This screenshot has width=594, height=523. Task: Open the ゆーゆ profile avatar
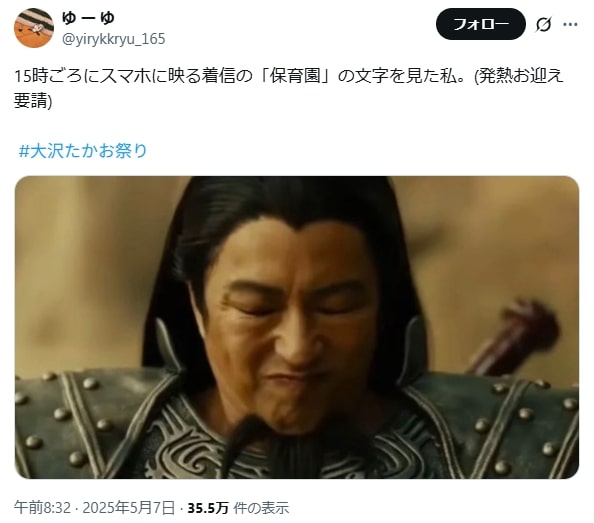pyautogui.click(x=34, y=28)
